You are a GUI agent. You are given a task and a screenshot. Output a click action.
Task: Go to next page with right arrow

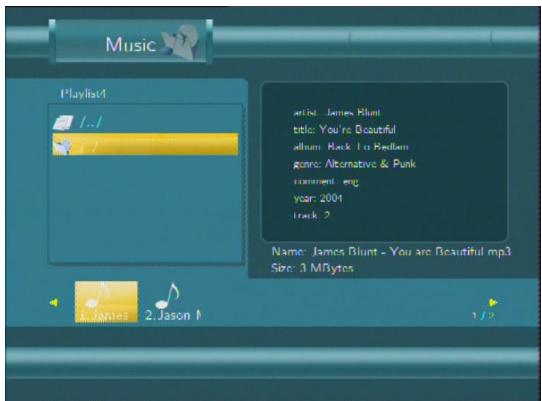493,303
